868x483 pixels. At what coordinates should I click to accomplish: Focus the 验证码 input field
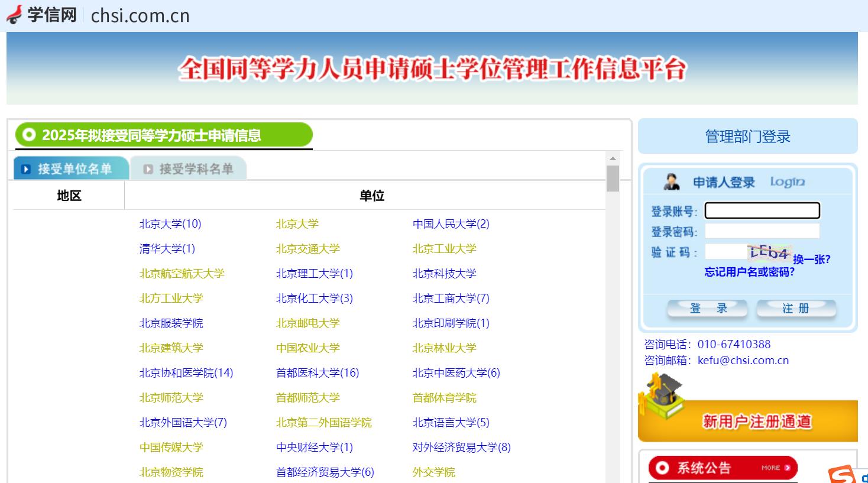point(726,252)
